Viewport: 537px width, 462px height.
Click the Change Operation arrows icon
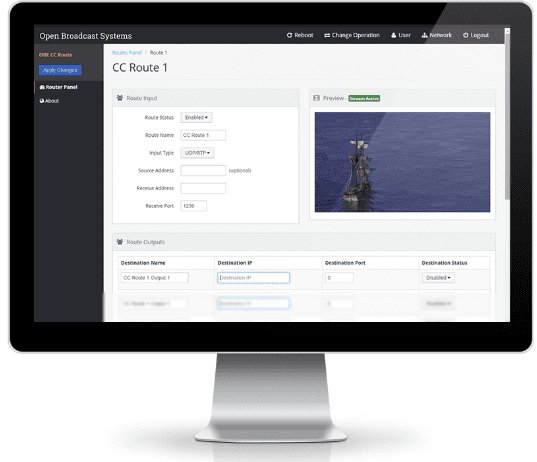coord(327,35)
